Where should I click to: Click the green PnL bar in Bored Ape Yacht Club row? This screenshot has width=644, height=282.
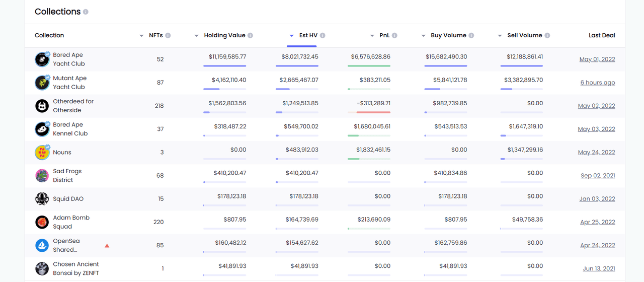pos(369,66)
